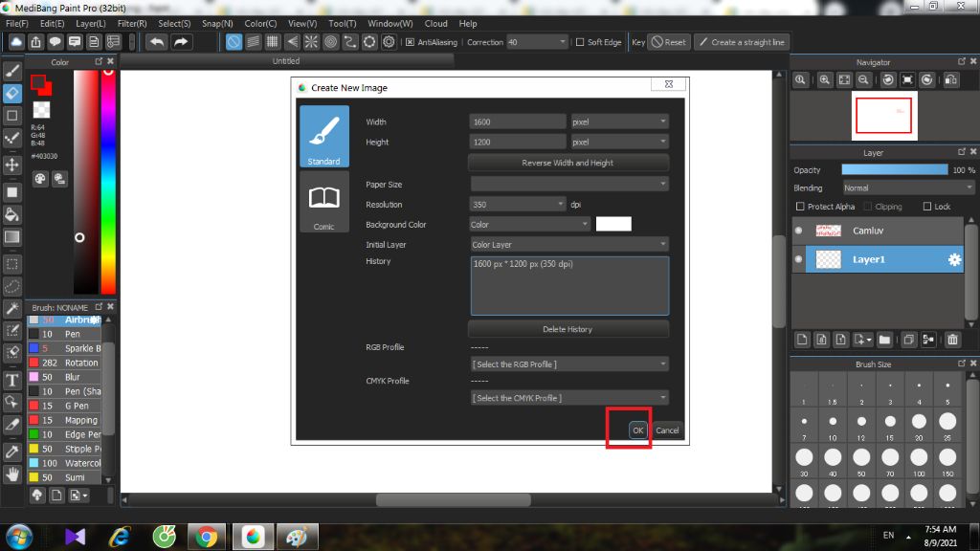Screen dimensions: 980x551
Task: Click OK in Create New Image
Action: click(x=637, y=430)
